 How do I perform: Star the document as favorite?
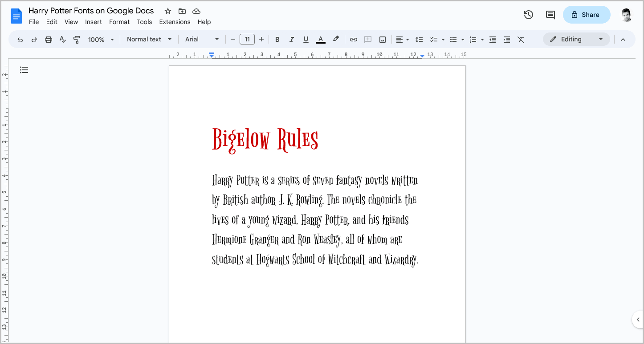167,11
